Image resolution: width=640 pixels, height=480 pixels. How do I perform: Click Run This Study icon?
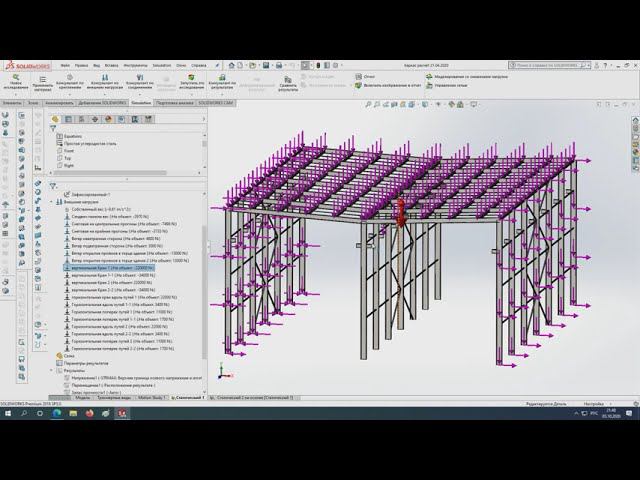(x=191, y=77)
